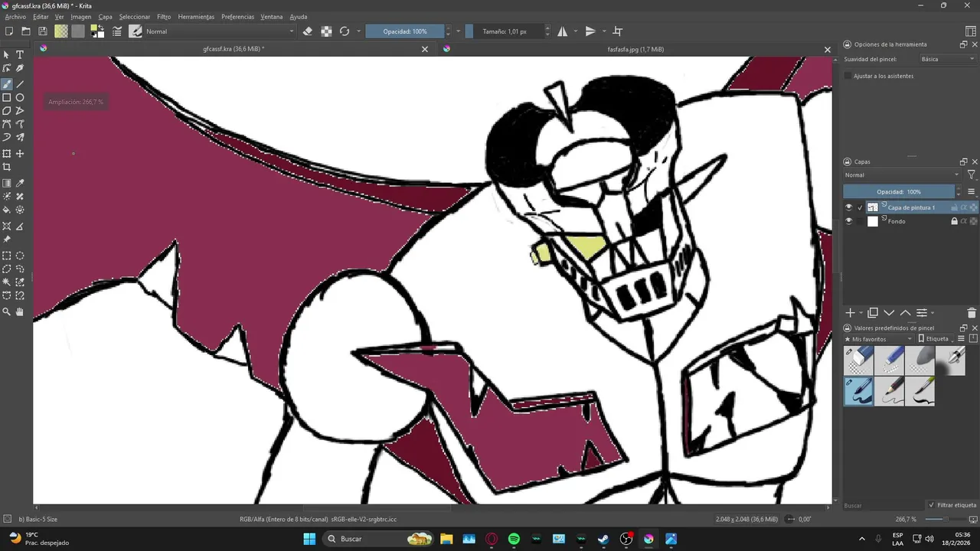
Task: Switch to the fasfasfa.jpg document tab
Action: [635, 49]
